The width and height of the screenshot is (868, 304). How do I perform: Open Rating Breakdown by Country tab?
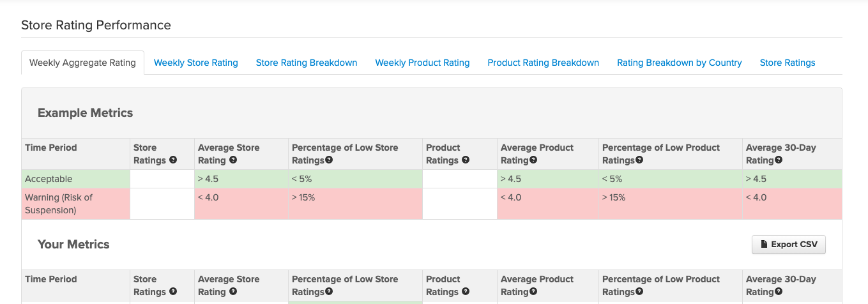coord(679,63)
